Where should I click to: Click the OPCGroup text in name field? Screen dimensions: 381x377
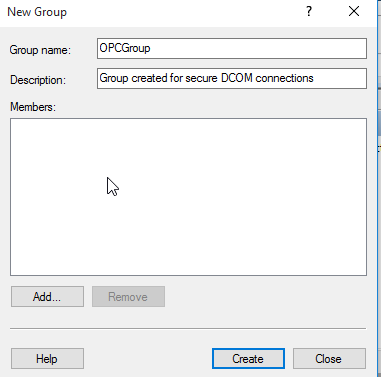125,48
